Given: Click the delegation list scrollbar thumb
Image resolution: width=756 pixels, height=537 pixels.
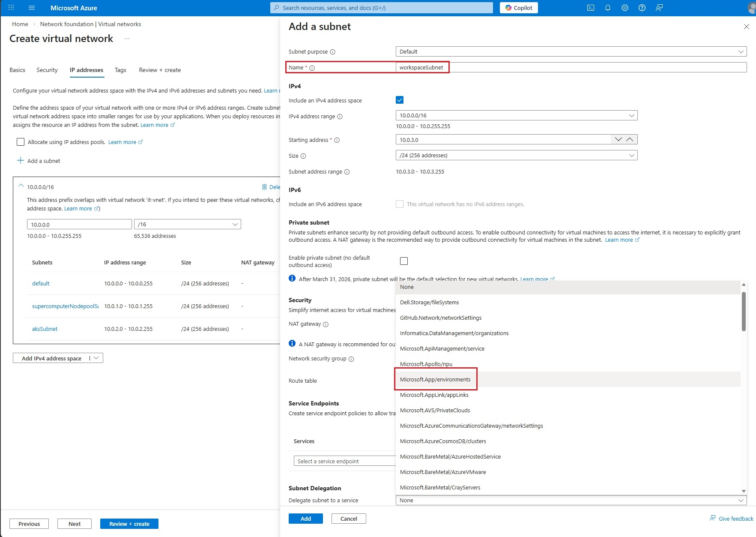Looking at the screenshot, I should [x=744, y=311].
